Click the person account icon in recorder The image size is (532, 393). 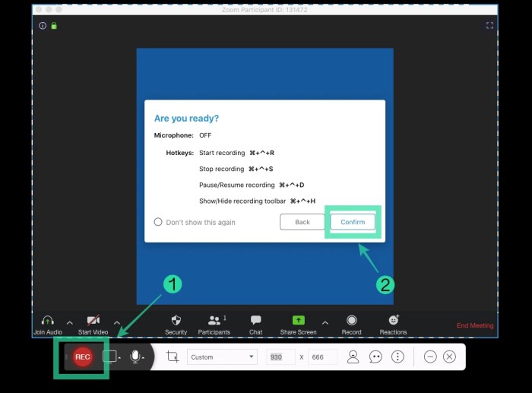(353, 357)
